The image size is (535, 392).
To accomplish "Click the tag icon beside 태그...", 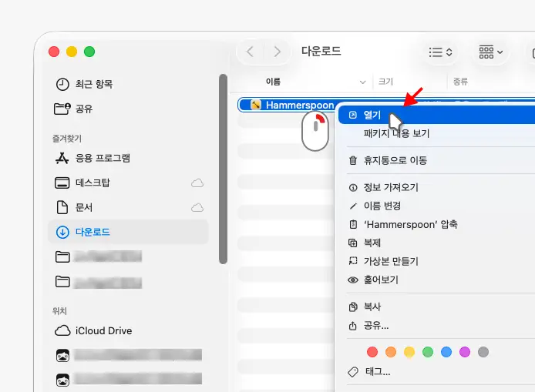I will pos(353,371).
